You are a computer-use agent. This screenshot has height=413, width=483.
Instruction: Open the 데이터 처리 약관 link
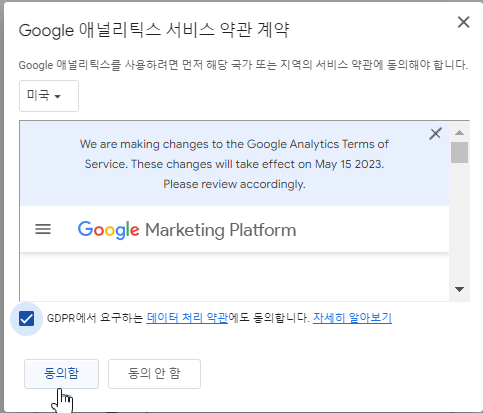[187, 318]
